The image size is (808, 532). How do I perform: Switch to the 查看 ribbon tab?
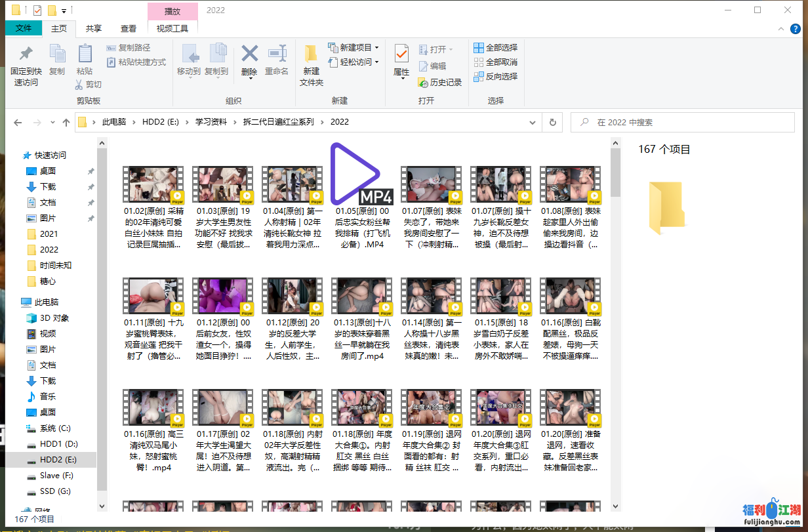129,28
